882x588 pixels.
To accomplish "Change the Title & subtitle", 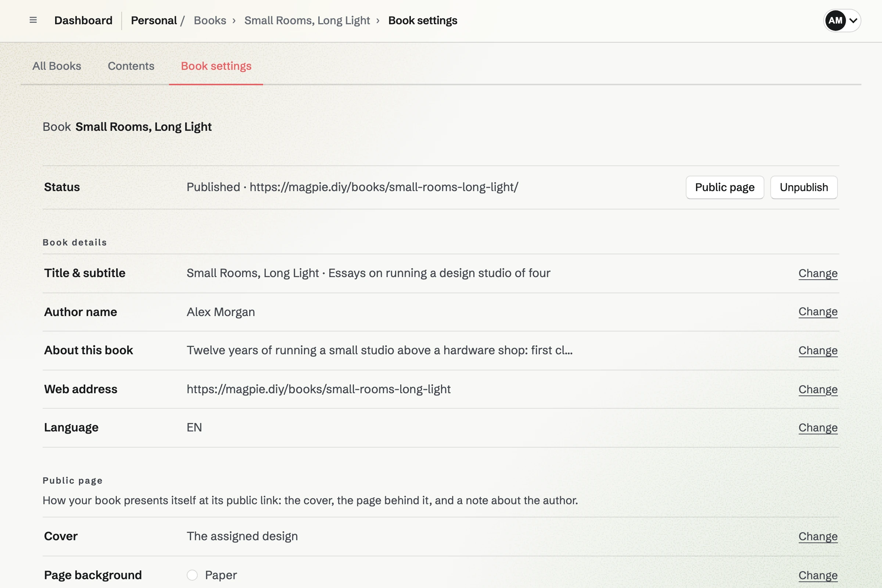I will [818, 273].
